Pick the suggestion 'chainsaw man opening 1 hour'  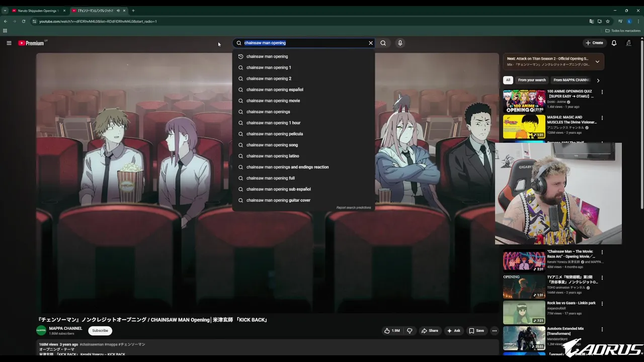pyautogui.click(x=303, y=123)
